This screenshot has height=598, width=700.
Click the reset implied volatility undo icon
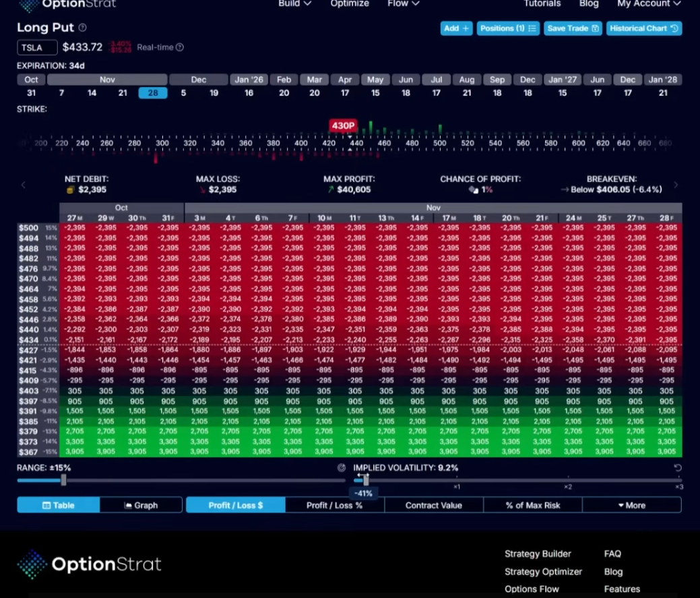click(x=678, y=468)
